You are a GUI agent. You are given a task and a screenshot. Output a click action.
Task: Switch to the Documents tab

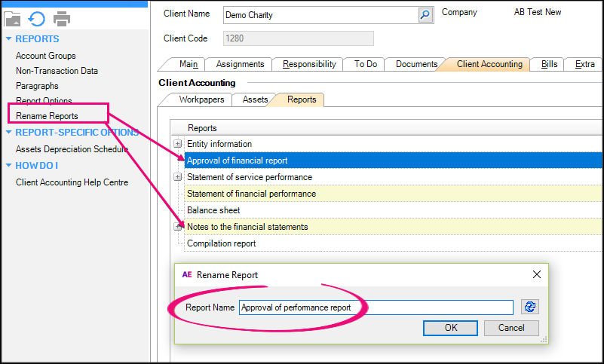416,65
